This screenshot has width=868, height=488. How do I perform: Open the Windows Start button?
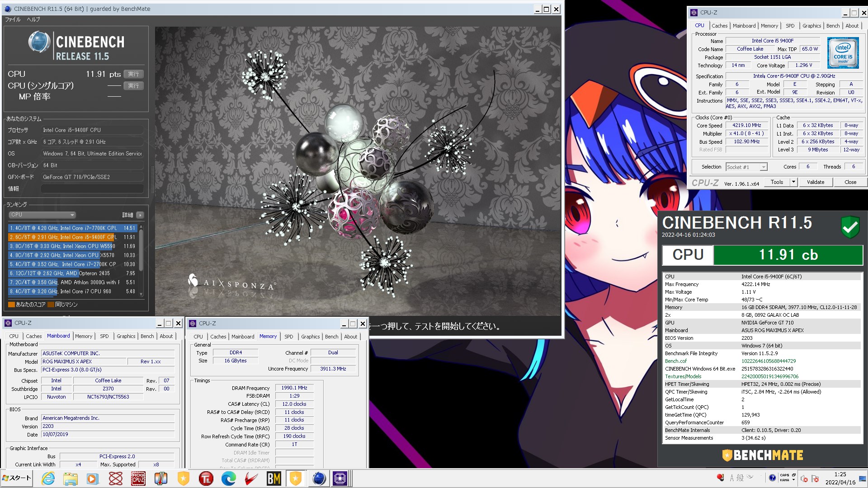coord(17,478)
